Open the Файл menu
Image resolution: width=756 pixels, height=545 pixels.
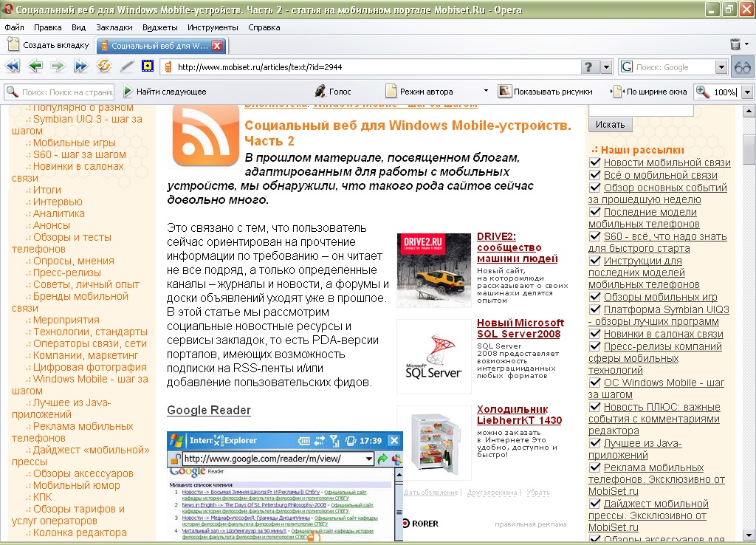[14, 27]
